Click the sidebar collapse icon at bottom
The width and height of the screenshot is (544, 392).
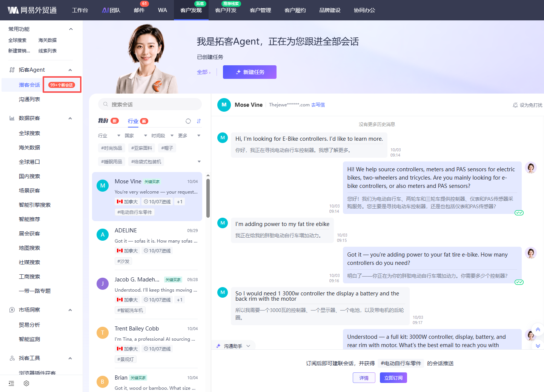(x=11, y=383)
